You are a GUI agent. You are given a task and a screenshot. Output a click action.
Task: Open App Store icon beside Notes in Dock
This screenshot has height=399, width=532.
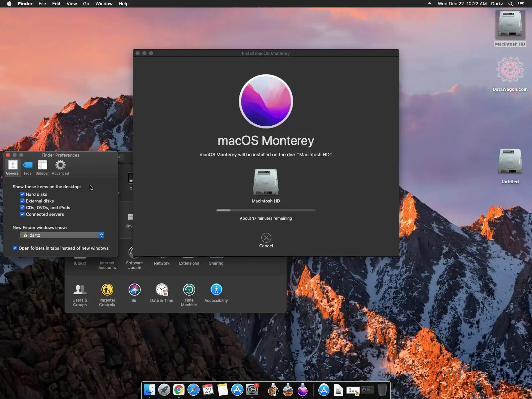pyautogui.click(x=237, y=390)
